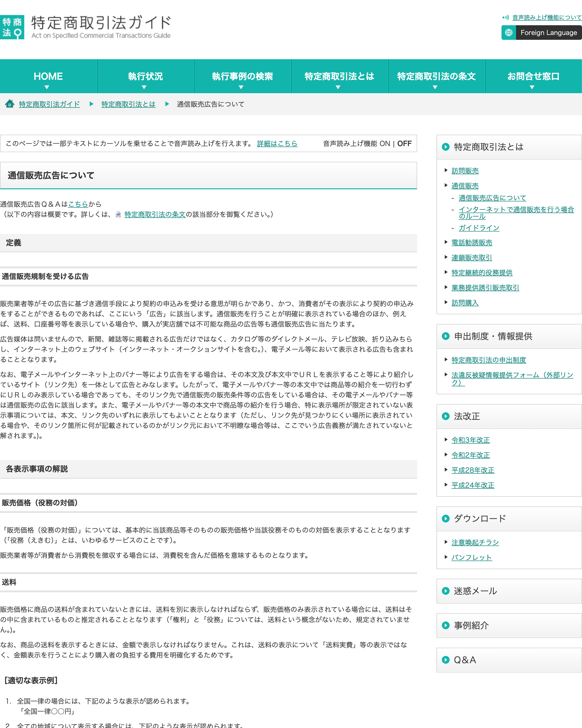Image resolution: width=582 pixels, height=728 pixels.
Task: Expand the HOME menu arrow
Action: [x=47, y=87]
